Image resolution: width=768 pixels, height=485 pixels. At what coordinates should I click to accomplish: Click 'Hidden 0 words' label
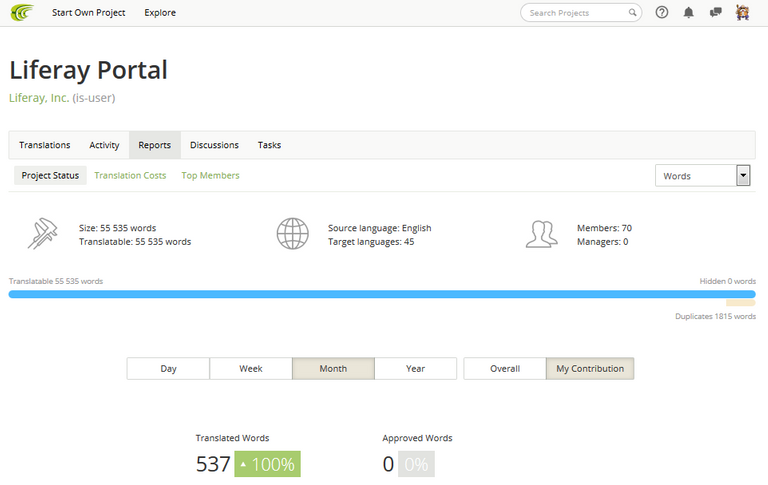[728, 281]
